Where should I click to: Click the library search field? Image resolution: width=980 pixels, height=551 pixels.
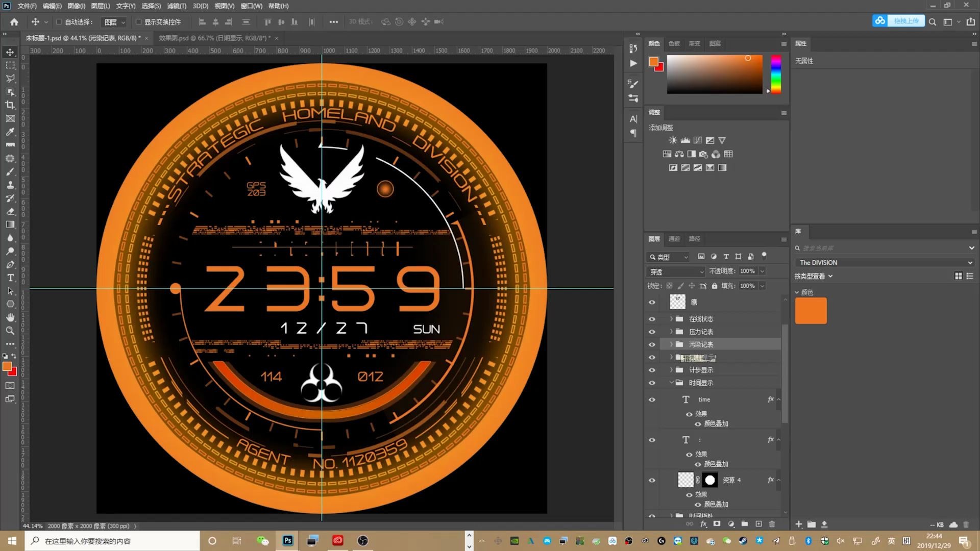point(884,248)
